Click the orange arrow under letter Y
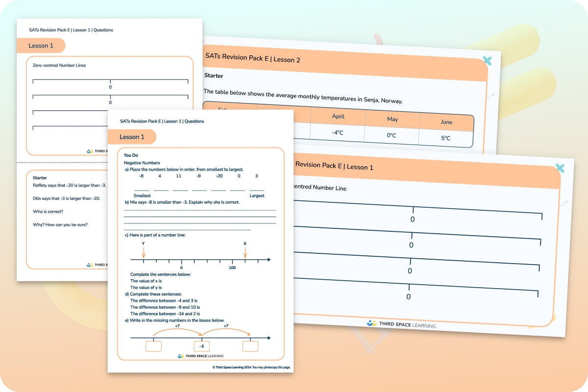 point(143,253)
